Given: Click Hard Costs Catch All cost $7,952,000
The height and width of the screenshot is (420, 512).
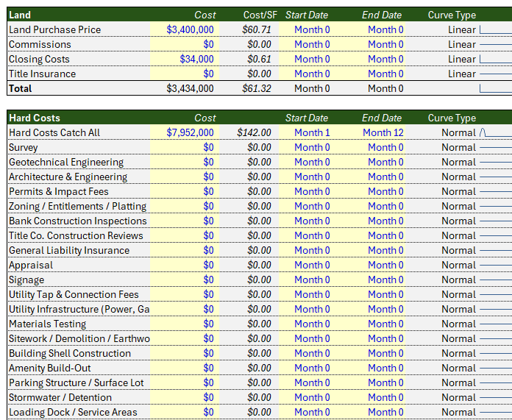Looking at the screenshot, I should (190, 132).
